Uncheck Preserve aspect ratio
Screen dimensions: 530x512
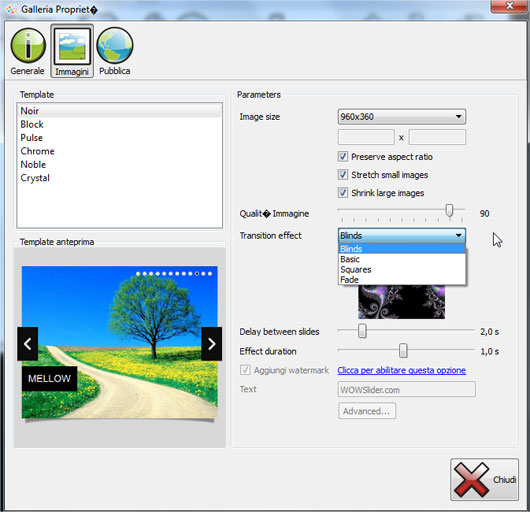343,156
